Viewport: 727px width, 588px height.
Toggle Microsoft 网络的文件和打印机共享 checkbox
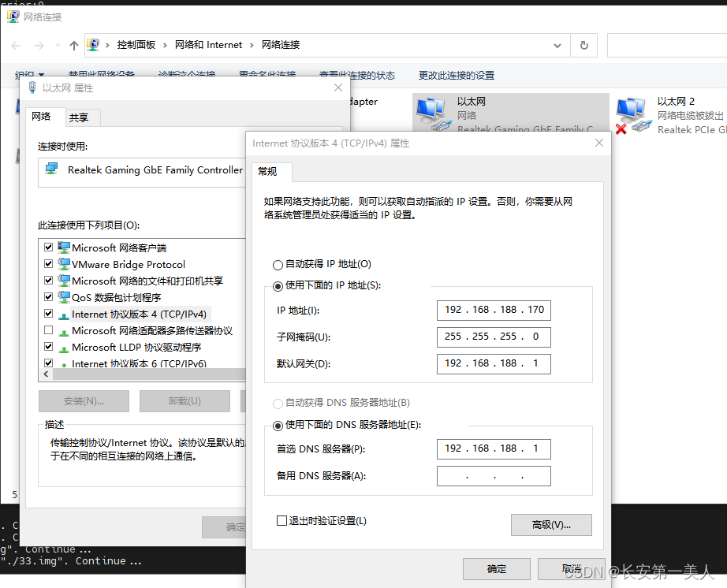point(48,281)
